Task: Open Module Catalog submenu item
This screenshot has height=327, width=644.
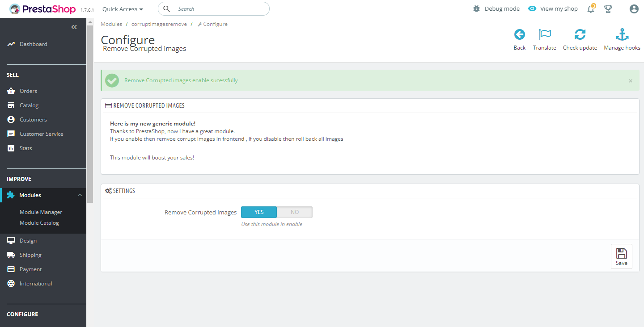Action: coord(39,223)
